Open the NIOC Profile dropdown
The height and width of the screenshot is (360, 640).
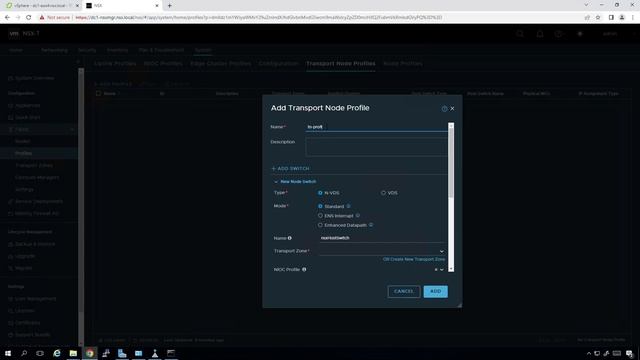(x=442, y=269)
